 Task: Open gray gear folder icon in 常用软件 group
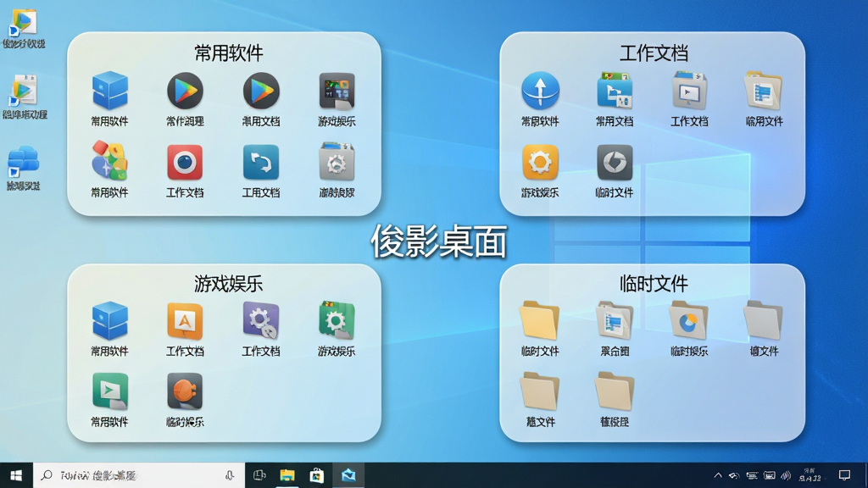(337, 161)
